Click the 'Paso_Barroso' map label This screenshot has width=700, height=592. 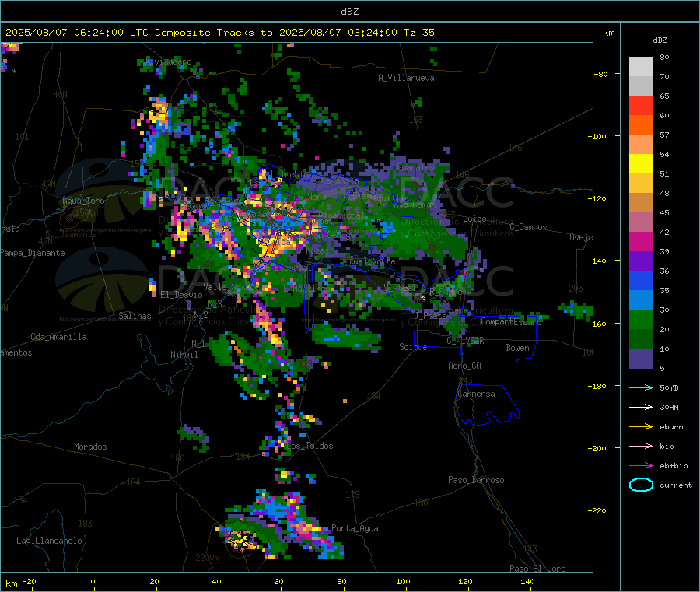pyautogui.click(x=476, y=480)
